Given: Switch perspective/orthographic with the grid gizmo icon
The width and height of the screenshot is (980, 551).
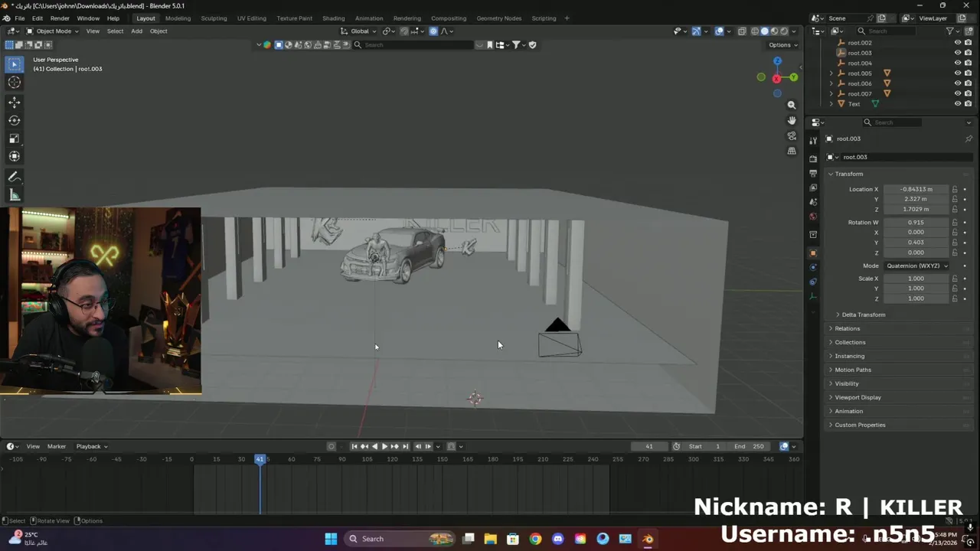Looking at the screenshot, I should [x=792, y=151].
